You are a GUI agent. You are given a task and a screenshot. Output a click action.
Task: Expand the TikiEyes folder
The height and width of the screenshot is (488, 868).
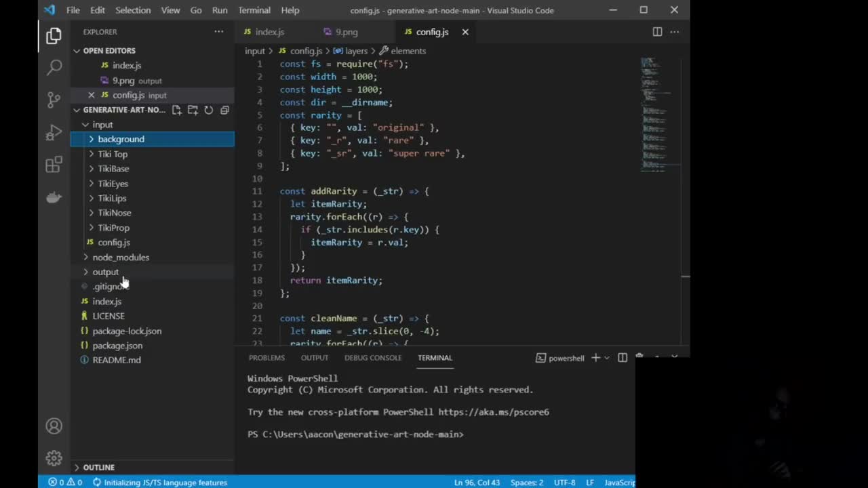(113, 184)
